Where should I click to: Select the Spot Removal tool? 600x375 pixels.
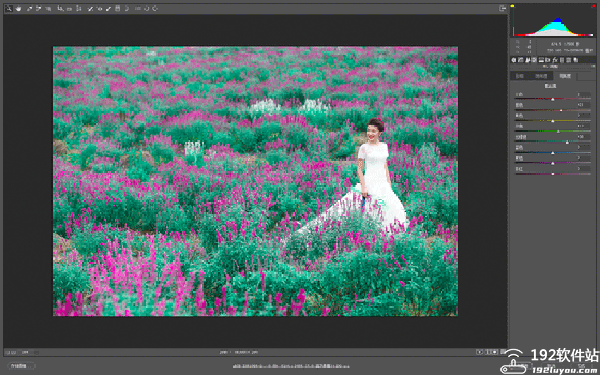(90, 8)
